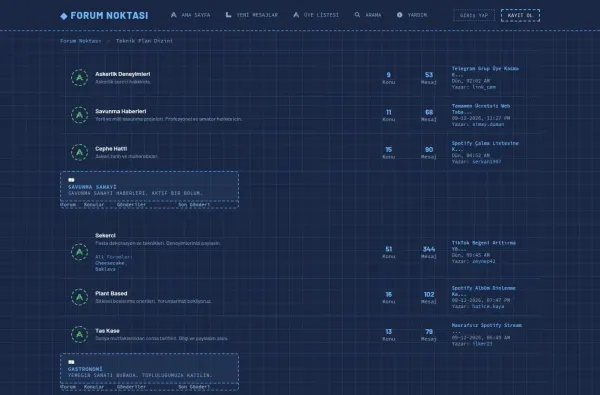Open last post Spotify Çalma Listesine
The image size is (600, 395).
pyautogui.click(x=485, y=146)
